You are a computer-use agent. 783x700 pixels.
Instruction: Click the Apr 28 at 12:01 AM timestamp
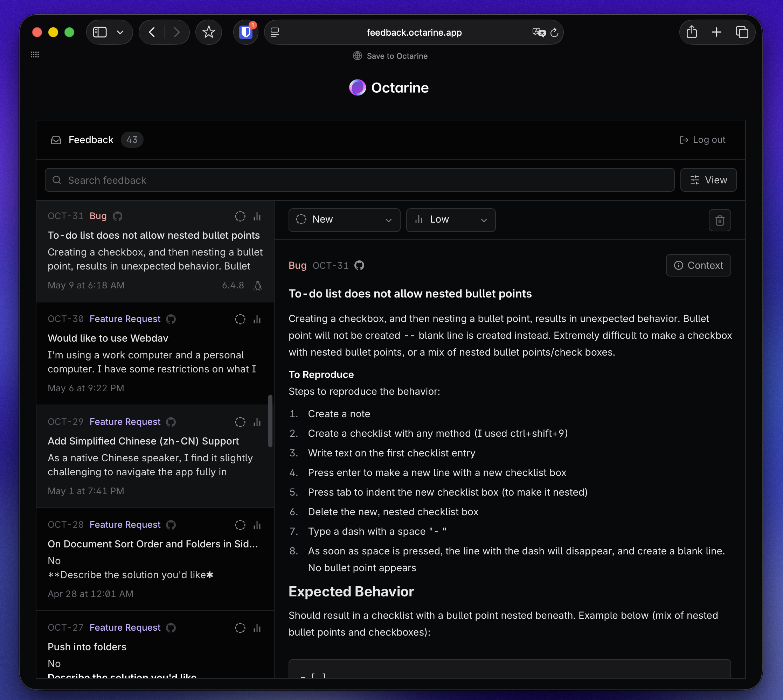pyautogui.click(x=90, y=594)
